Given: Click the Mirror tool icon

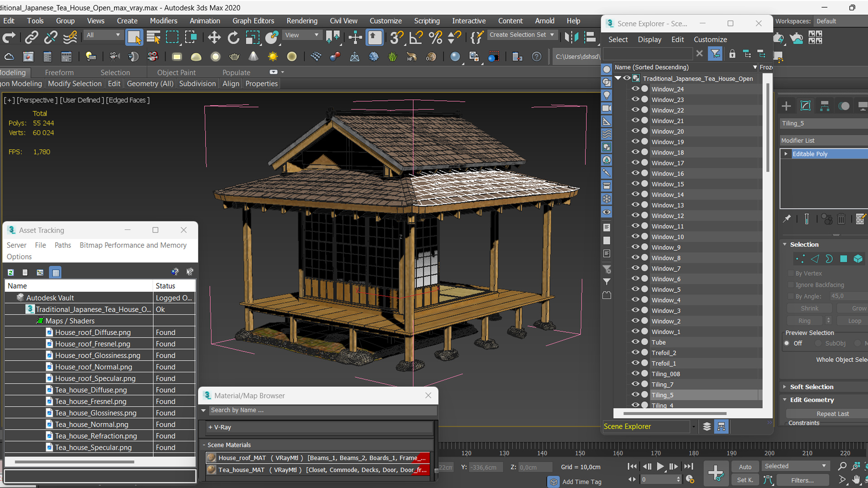Looking at the screenshot, I should pyautogui.click(x=571, y=38).
